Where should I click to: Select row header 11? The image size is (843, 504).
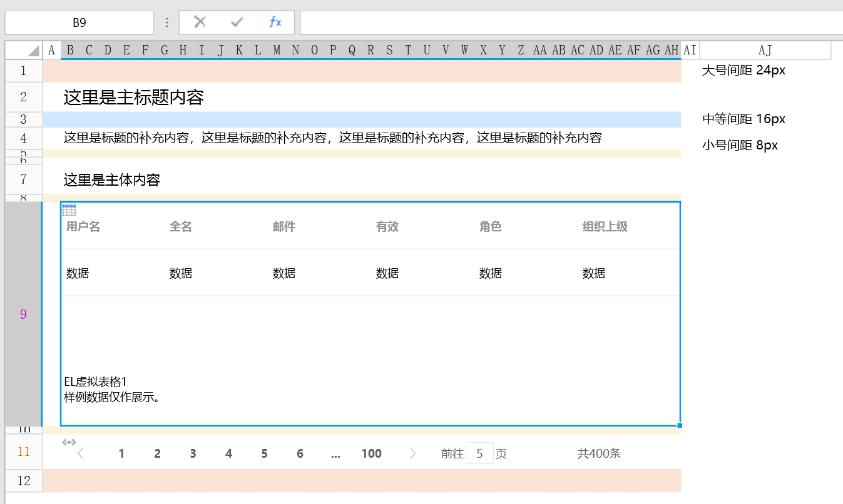click(24, 451)
